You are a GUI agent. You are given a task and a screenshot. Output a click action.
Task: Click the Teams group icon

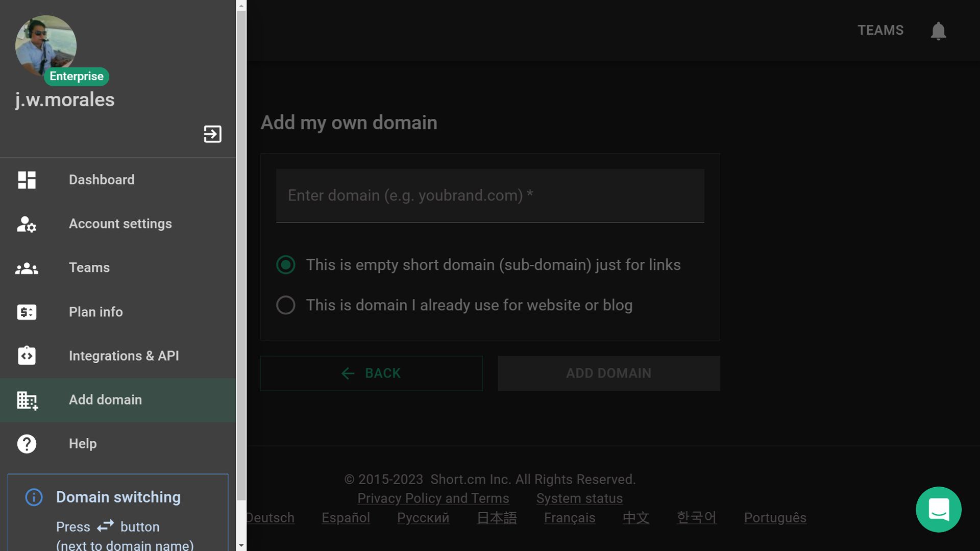coord(27,268)
